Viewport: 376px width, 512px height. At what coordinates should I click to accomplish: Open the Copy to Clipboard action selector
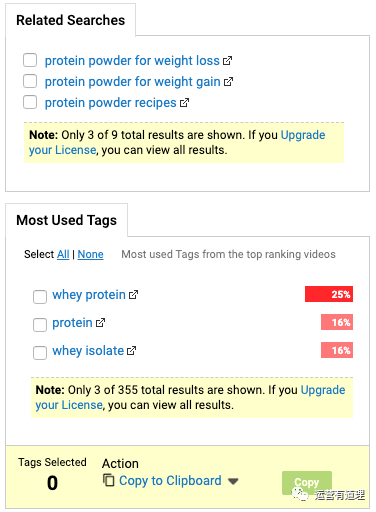tap(170, 481)
